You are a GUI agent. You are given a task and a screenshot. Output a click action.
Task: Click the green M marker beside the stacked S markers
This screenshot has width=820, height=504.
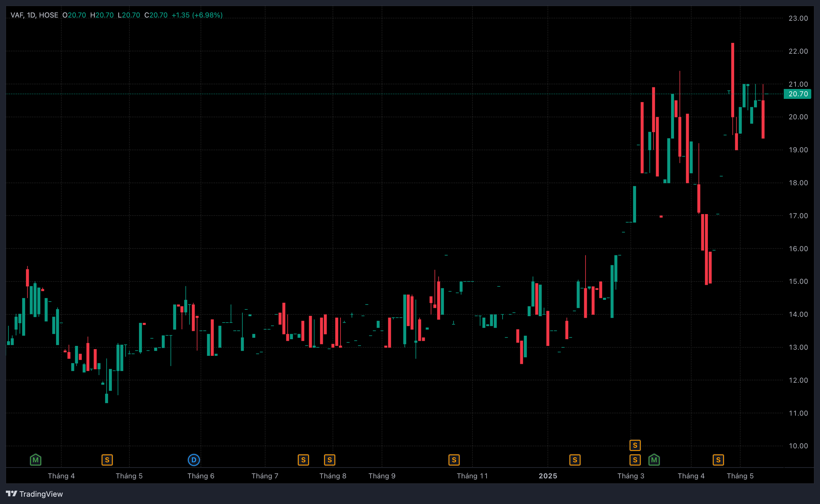654,460
